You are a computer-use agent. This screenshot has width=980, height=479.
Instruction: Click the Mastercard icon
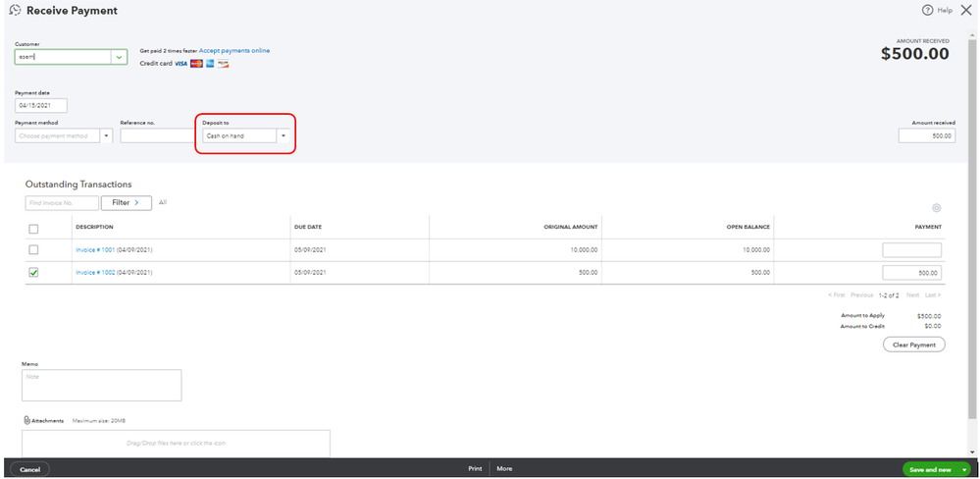[196, 64]
